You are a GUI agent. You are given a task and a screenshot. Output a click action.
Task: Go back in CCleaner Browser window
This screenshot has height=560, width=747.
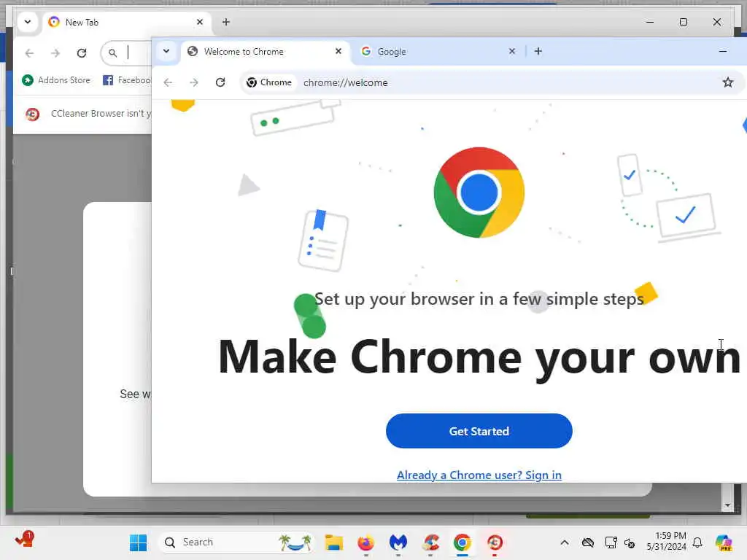[29, 52]
